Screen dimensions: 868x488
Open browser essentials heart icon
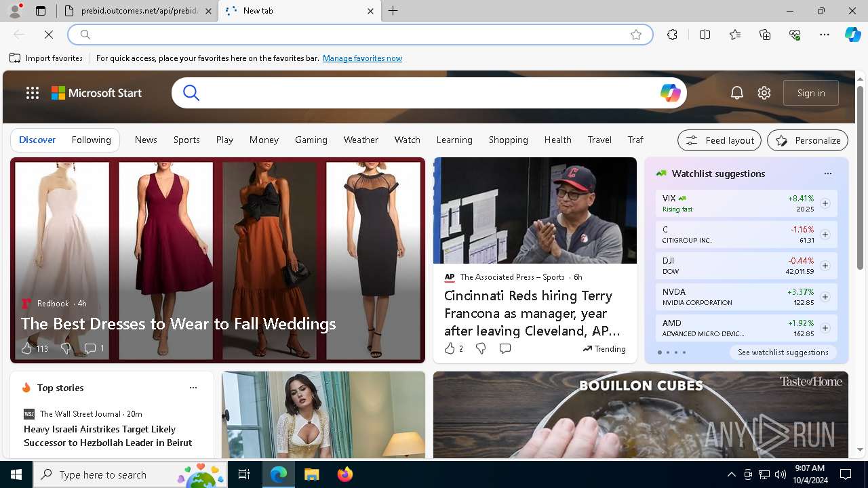[x=795, y=35]
